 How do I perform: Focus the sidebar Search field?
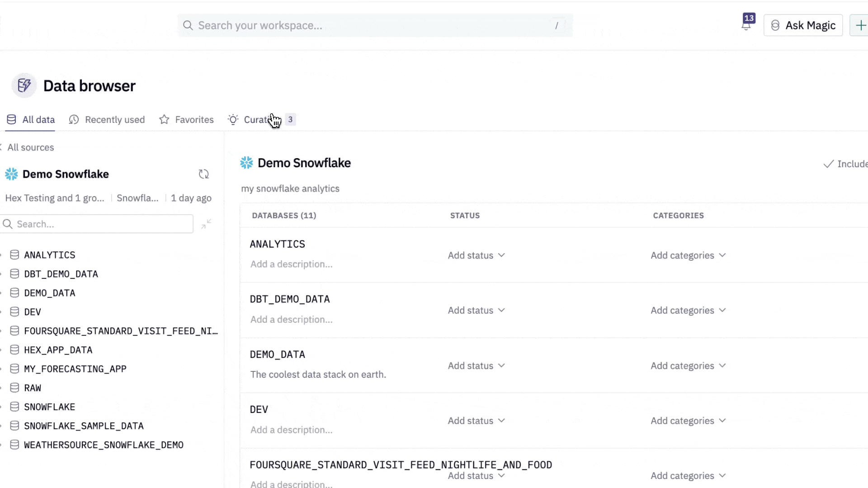97,224
